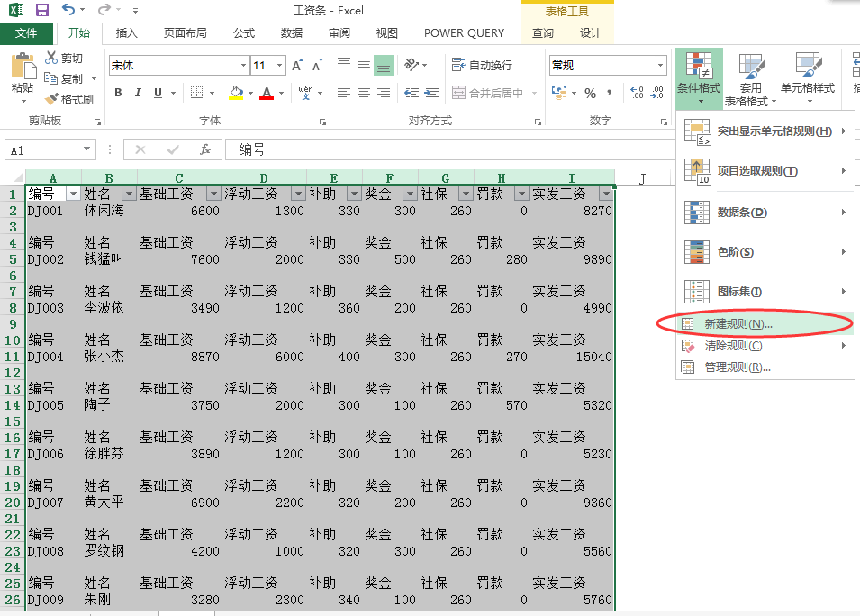Image resolution: width=860 pixels, height=616 pixels.
Task: Apply the comma thousands separator style
Action: (609, 94)
